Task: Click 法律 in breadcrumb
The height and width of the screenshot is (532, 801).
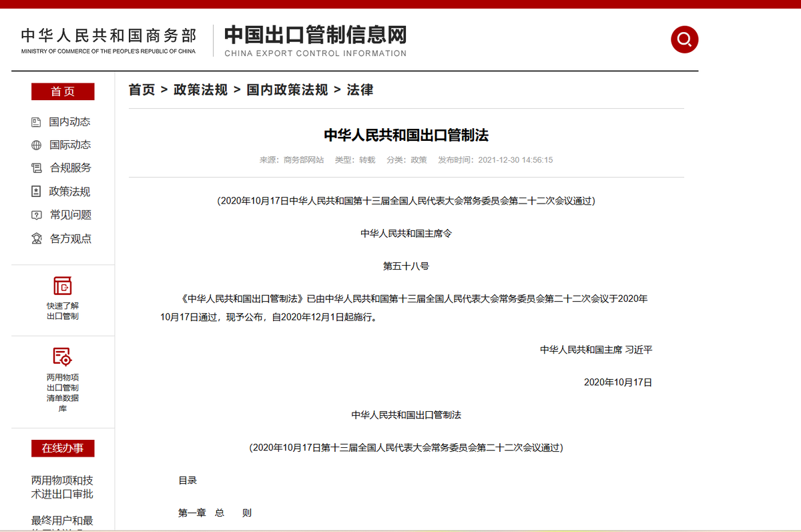Action: click(360, 90)
